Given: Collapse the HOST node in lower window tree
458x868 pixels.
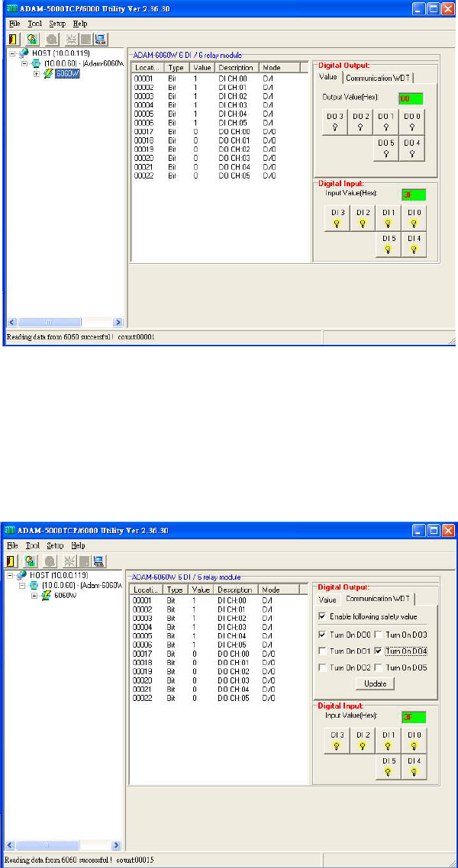Looking at the screenshot, I should [11, 575].
